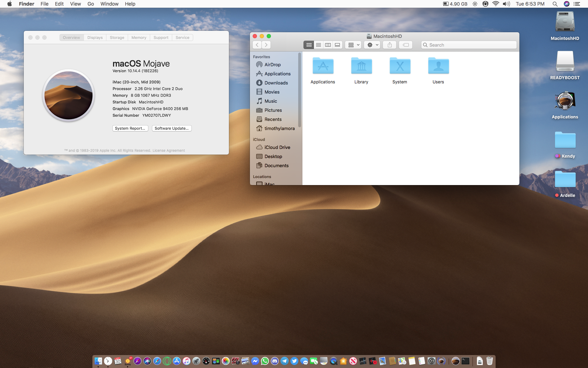Select Kendy folder on desktop
Image resolution: width=588 pixels, height=368 pixels.
pyautogui.click(x=565, y=144)
